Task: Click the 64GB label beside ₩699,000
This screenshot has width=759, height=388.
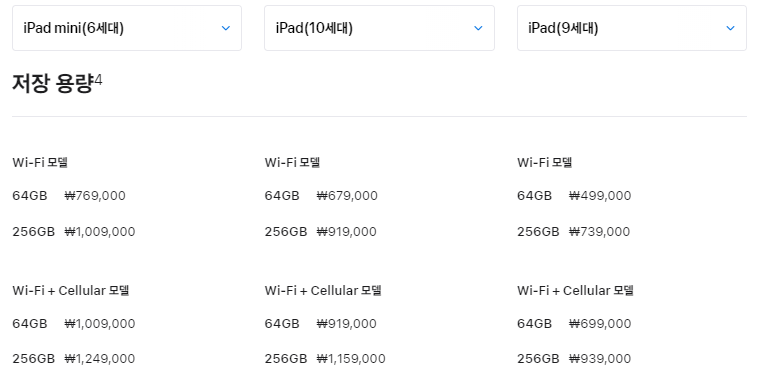Action: (534, 323)
